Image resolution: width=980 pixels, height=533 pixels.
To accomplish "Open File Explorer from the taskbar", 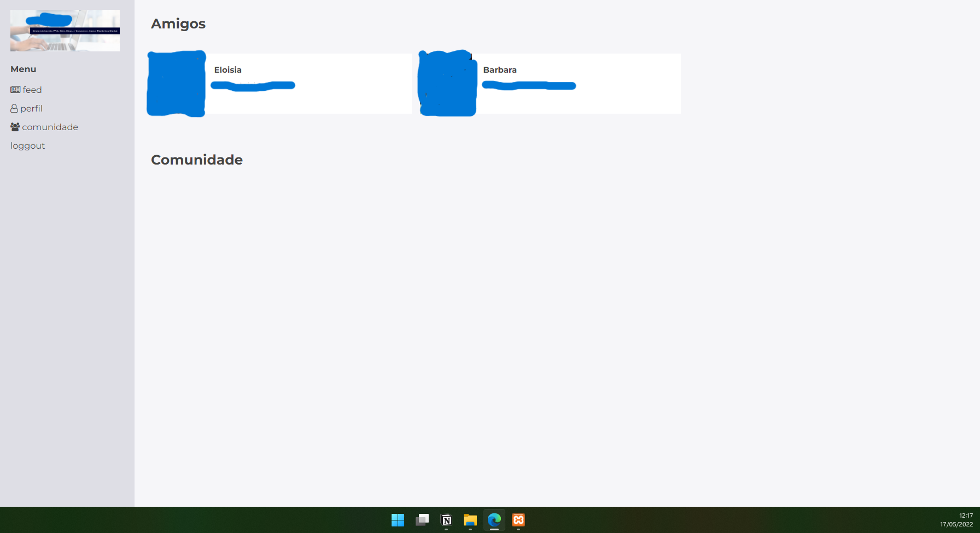I will tap(470, 520).
